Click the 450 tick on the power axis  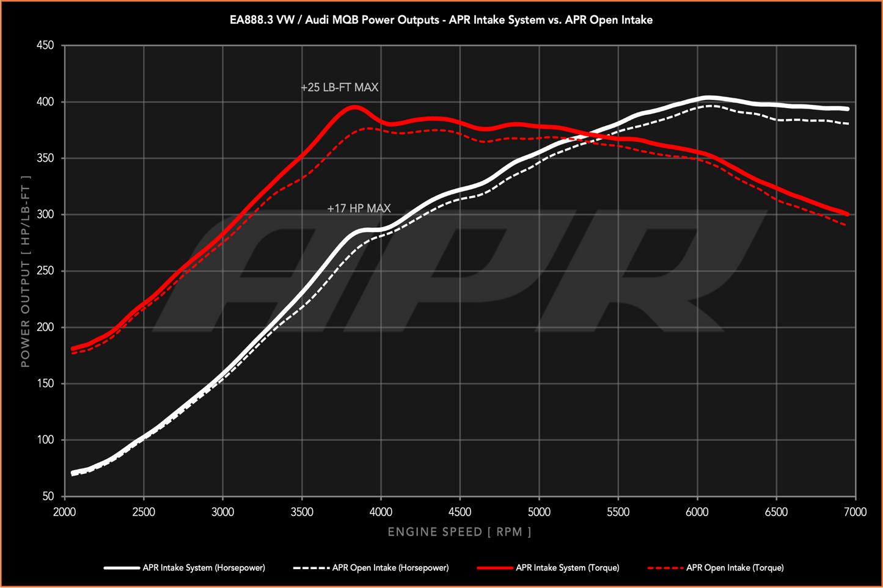pos(45,45)
